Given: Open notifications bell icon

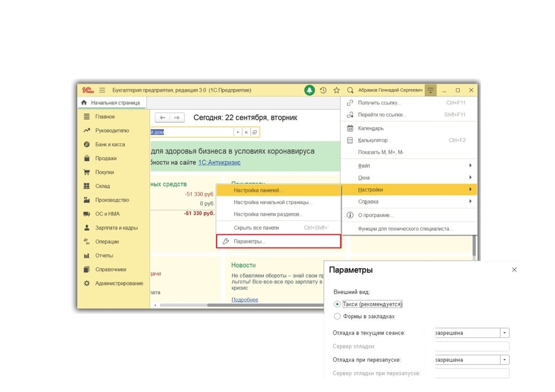Looking at the screenshot, I should [x=309, y=90].
